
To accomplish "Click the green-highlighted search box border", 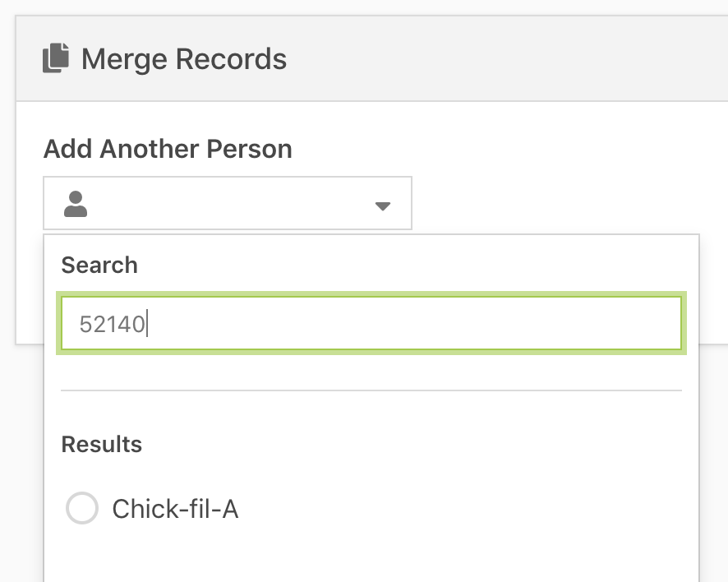I will [371, 294].
